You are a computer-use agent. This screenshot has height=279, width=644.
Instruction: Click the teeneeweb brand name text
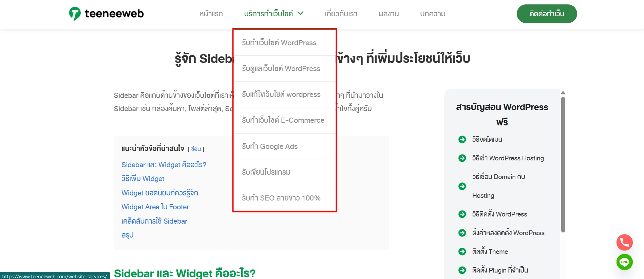tap(114, 14)
